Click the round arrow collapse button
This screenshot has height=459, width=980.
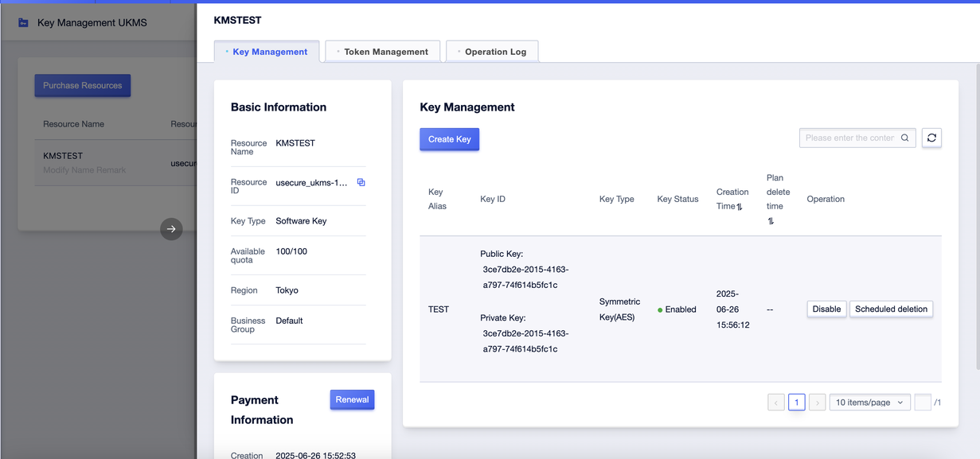tap(171, 229)
